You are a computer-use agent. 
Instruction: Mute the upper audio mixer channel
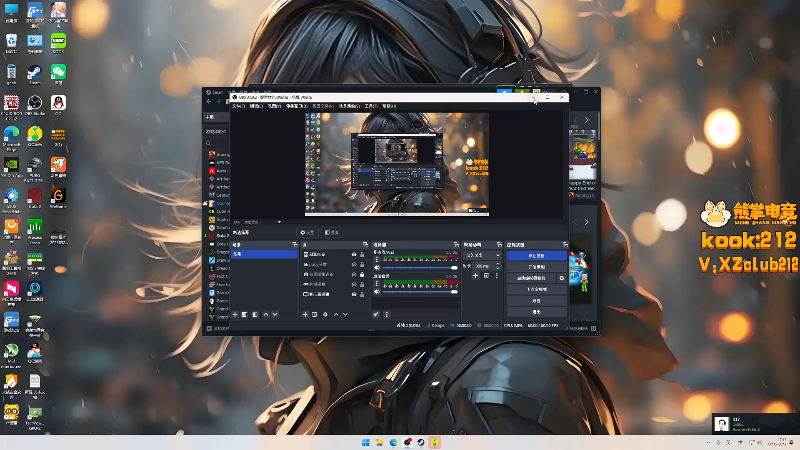pos(377,267)
